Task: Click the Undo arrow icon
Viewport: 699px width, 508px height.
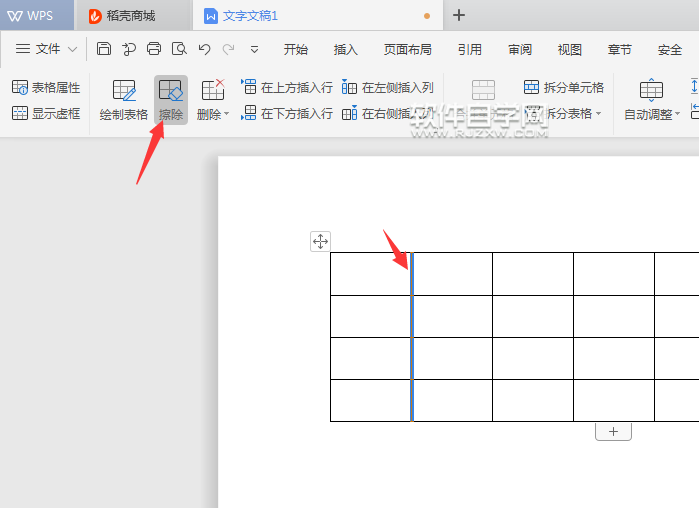Action: click(x=204, y=49)
